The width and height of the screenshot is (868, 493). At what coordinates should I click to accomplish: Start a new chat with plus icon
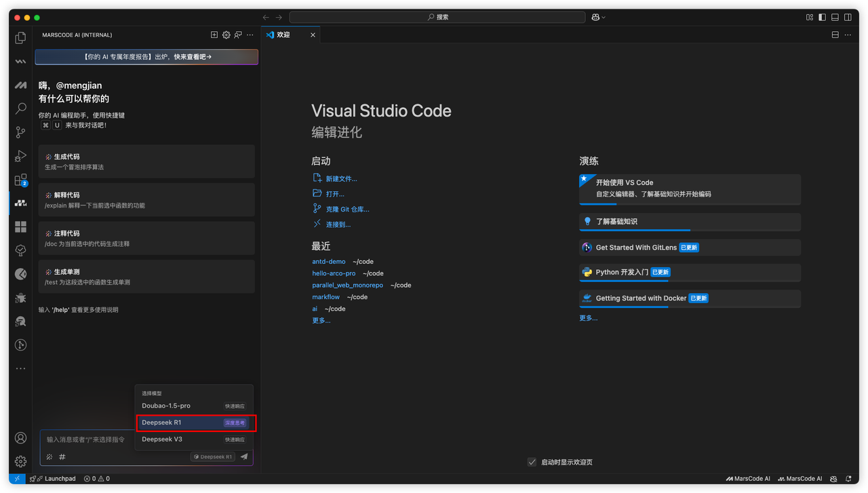(214, 35)
